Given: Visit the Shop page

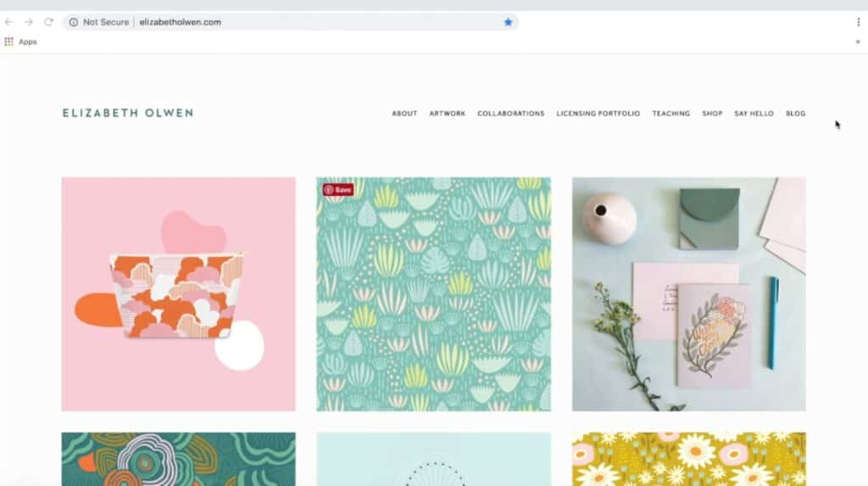Looking at the screenshot, I should [712, 114].
